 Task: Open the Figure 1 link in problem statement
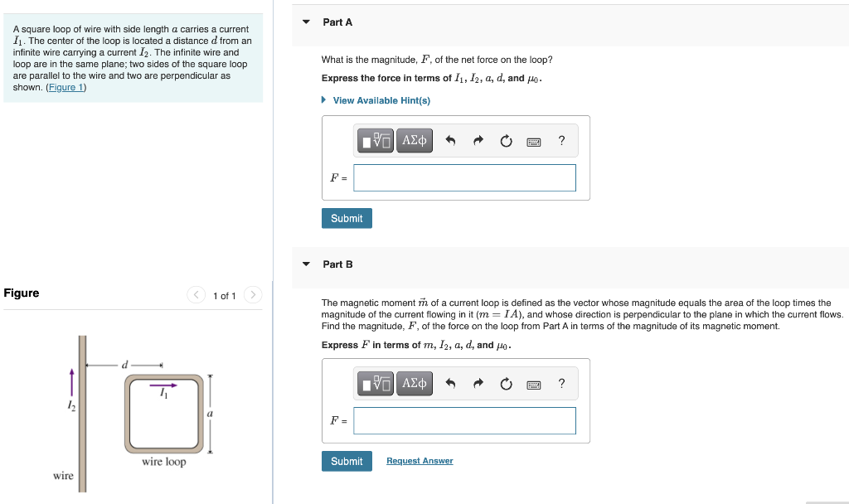coord(65,86)
